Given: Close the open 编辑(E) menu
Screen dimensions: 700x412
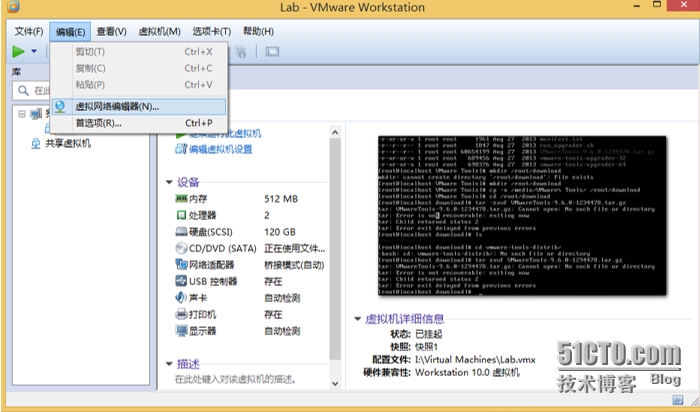Looking at the screenshot, I should coord(70,32).
